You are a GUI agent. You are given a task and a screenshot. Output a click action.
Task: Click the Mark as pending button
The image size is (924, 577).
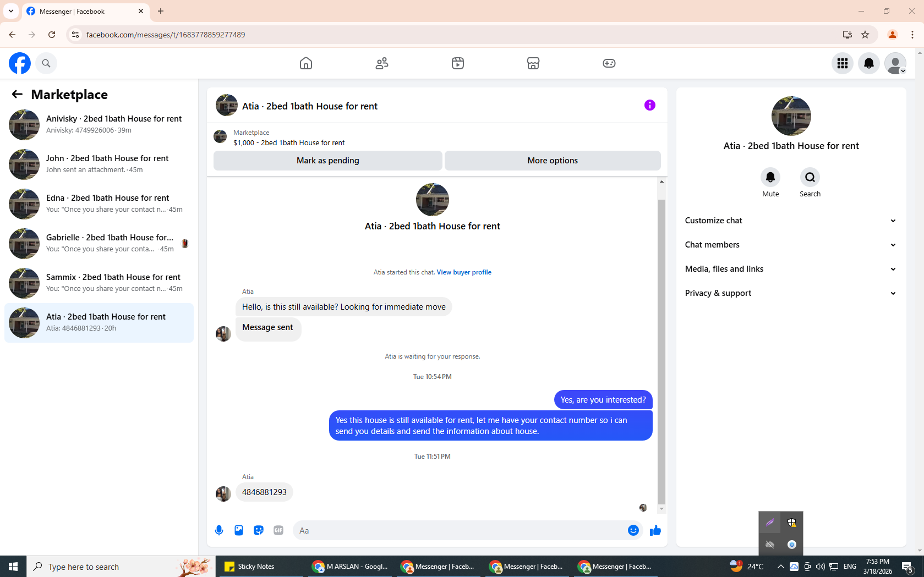[x=328, y=161]
